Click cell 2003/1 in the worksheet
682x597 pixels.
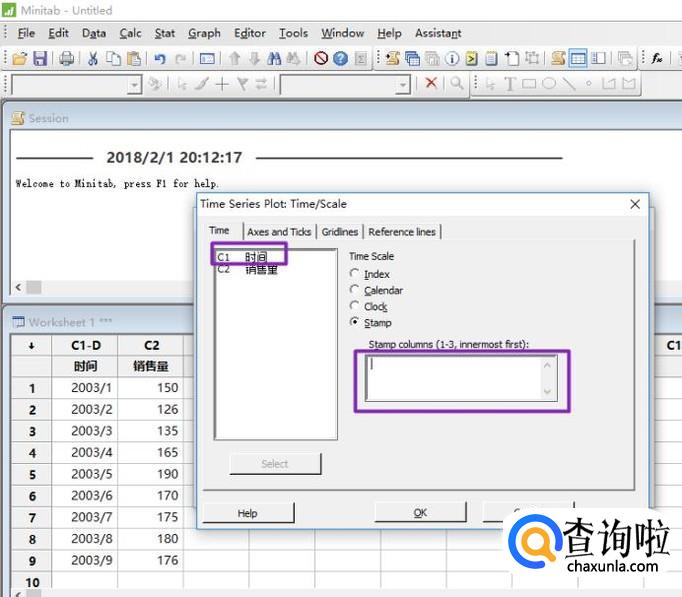tap(85, 387)
